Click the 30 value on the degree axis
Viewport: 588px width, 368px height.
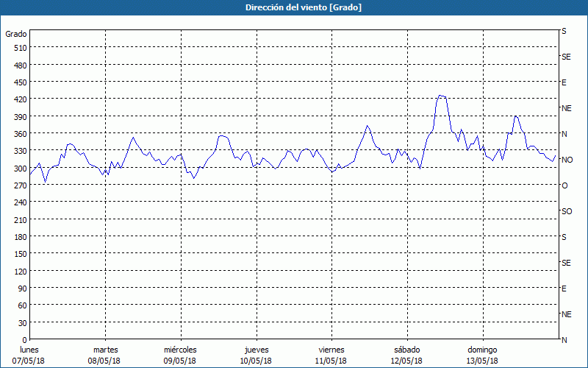(23, 323)
